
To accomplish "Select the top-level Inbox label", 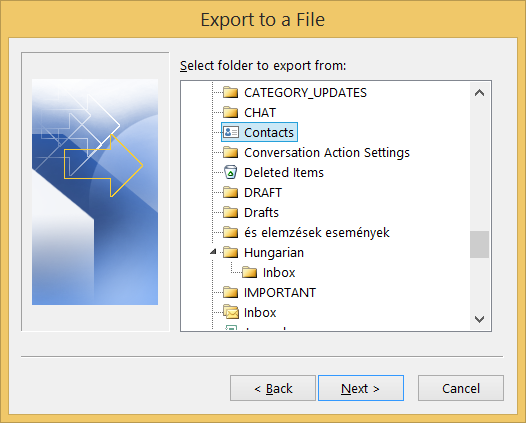I will 260,312.
